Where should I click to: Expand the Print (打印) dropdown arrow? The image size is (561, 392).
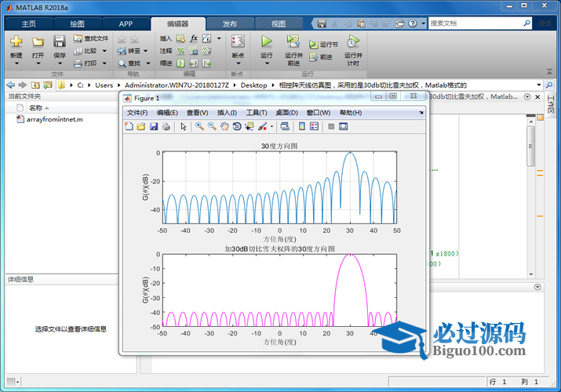[x=103, y=64]
